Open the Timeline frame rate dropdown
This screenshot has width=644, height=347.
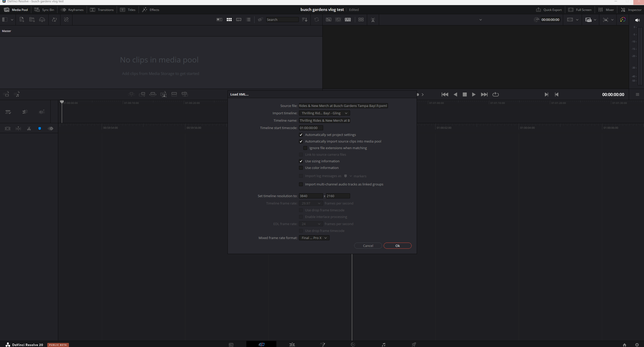pyautogui.click(x=311, y=203)
